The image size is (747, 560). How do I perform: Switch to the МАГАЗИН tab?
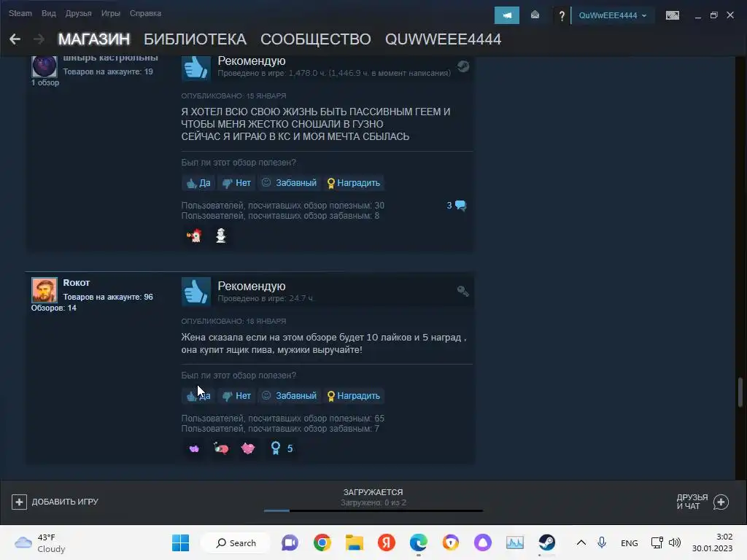click(94, 39)
